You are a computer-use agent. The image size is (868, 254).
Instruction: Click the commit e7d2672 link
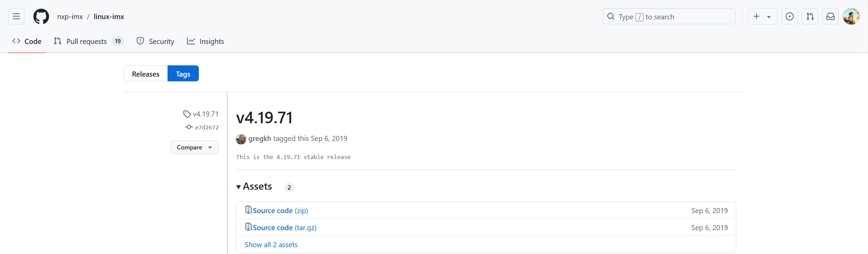[206, 127]
